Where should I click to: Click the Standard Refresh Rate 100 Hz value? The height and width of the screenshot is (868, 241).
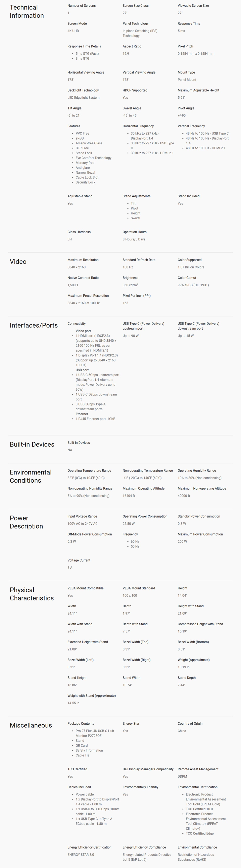pos(128,267)
